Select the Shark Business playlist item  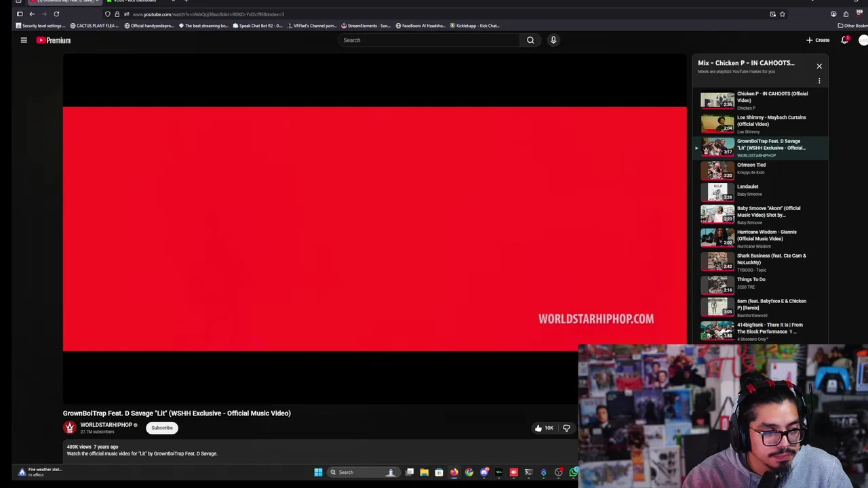(x=759, y=262)
